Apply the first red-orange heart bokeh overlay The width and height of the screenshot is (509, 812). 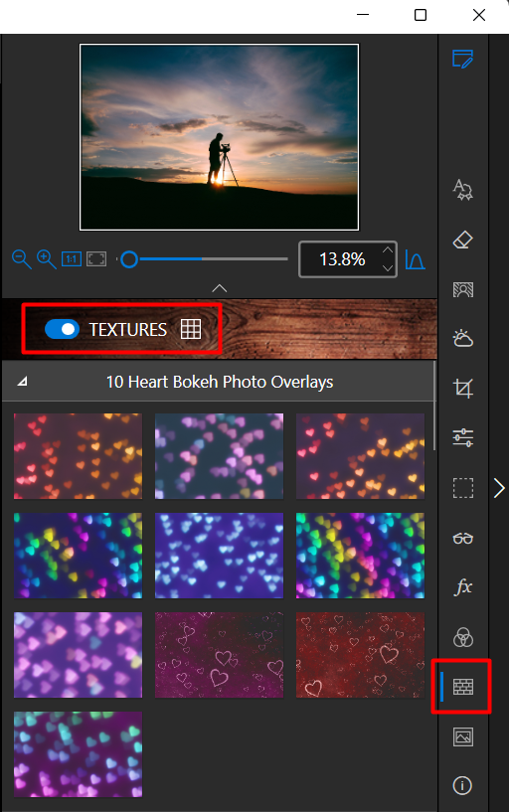click(x=79, y=456)
